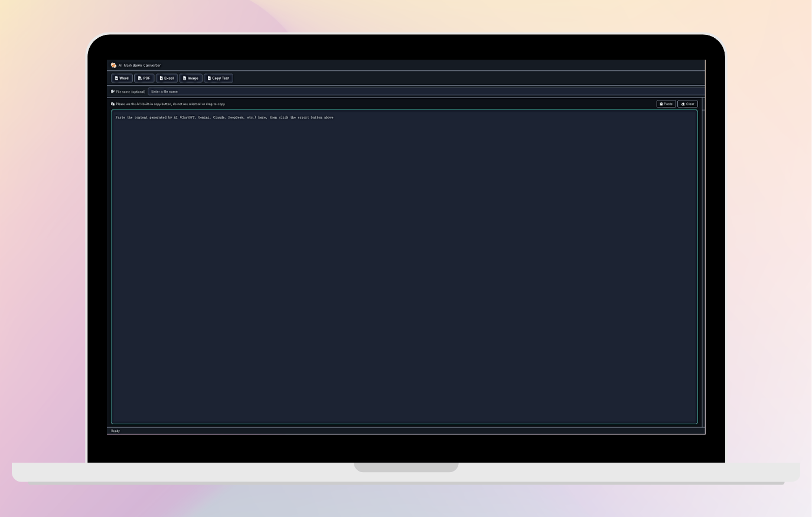Click the Copy Text button
This screenshot has height=517, width=812.
[x=219, y=78]
